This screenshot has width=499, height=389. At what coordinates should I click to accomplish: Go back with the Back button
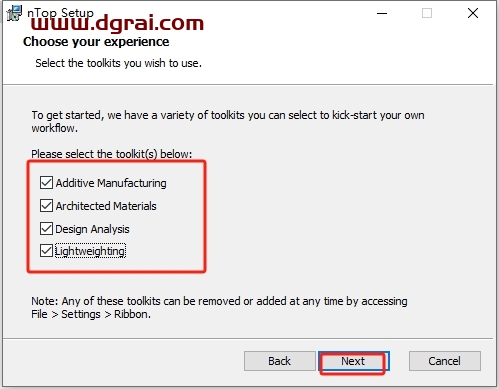[280, 361]
